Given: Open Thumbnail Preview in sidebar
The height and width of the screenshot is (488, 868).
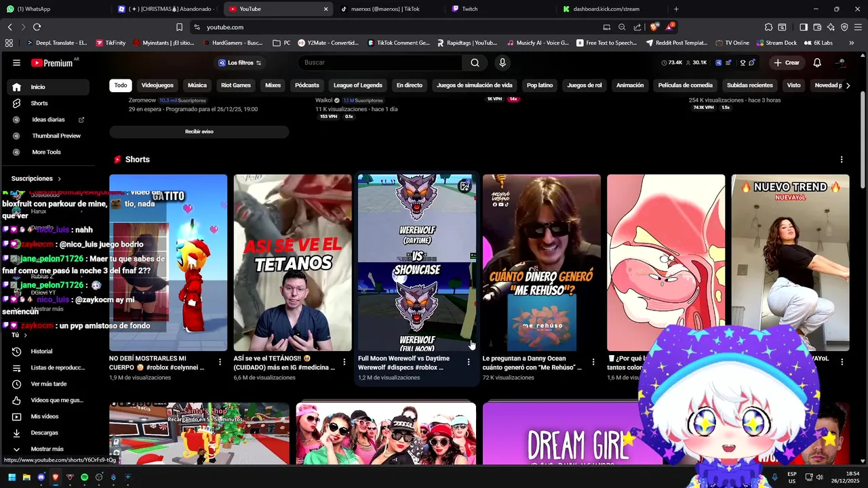Looking at the screenshot, I should 47,136.
